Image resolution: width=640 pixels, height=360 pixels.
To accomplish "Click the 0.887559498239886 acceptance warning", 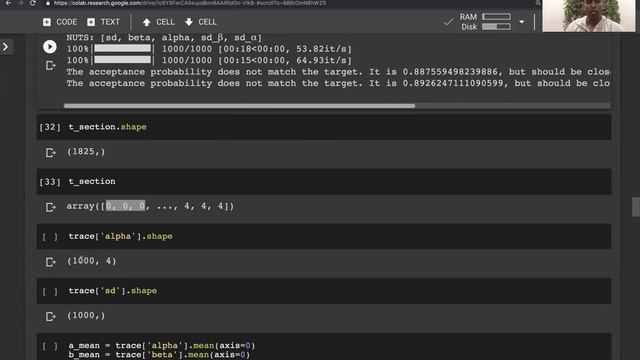I will (338, 72).
